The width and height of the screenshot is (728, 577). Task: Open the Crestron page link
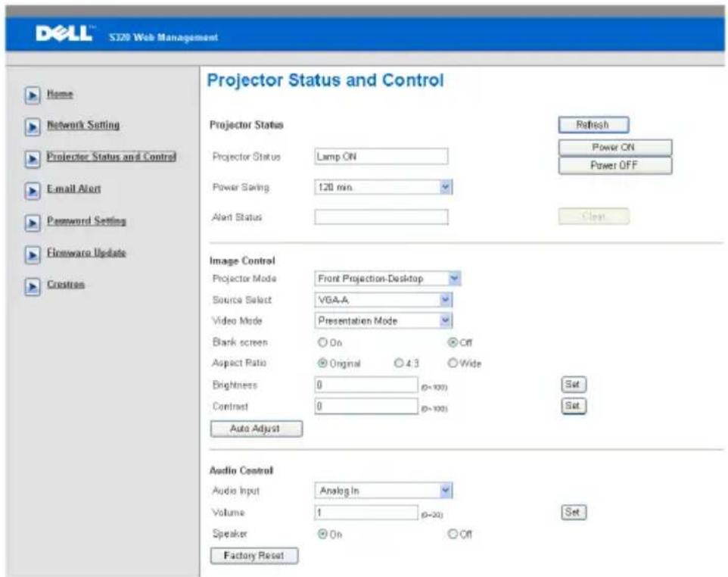pos(66,284)
